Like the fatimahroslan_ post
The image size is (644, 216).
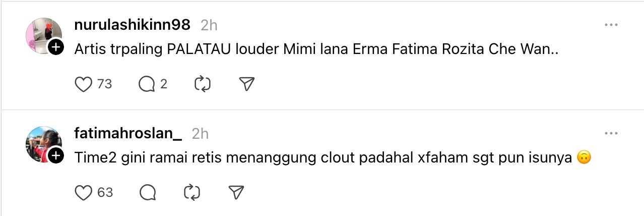click(84, 192)
